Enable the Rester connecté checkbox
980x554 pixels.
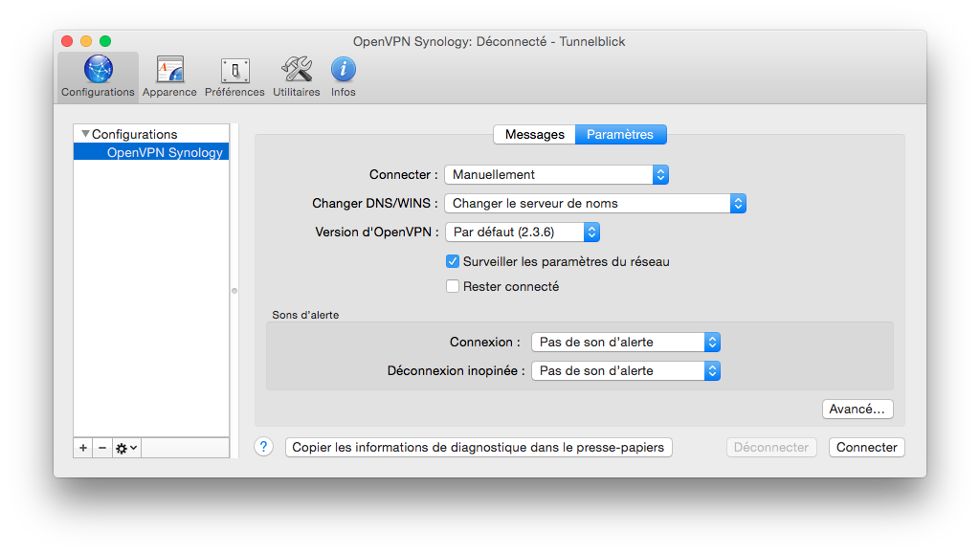(453, 287)
